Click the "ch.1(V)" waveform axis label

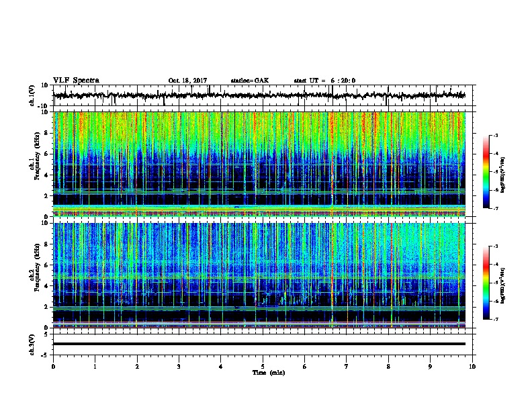32,95
